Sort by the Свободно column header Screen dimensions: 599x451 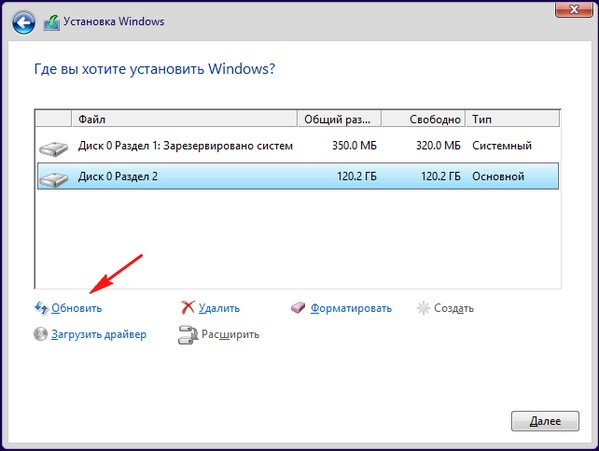click(x=424, y=119)
